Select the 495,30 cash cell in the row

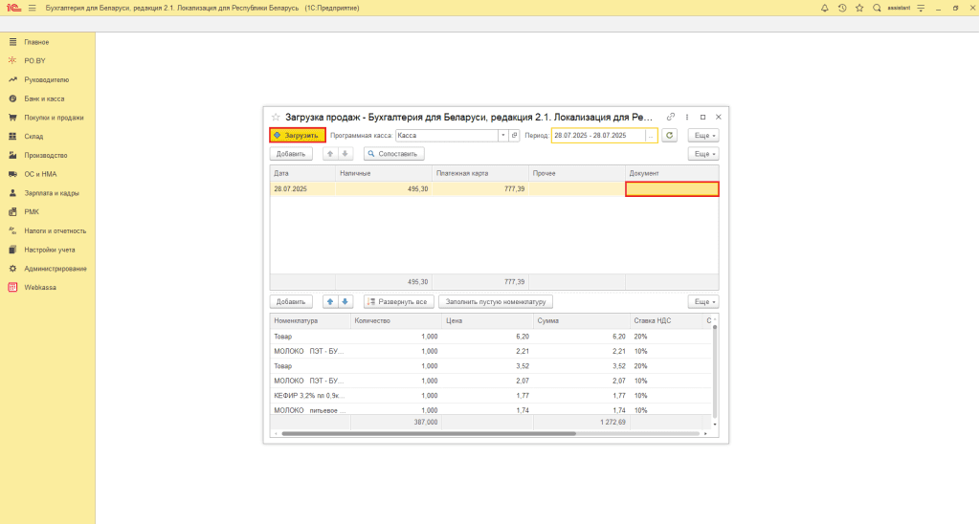(384, 188)
